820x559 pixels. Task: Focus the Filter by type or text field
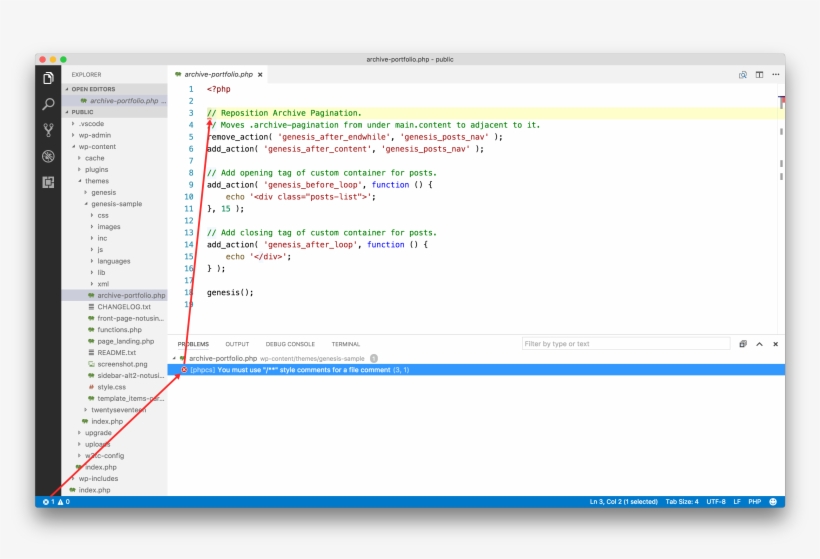click(626, 344)
